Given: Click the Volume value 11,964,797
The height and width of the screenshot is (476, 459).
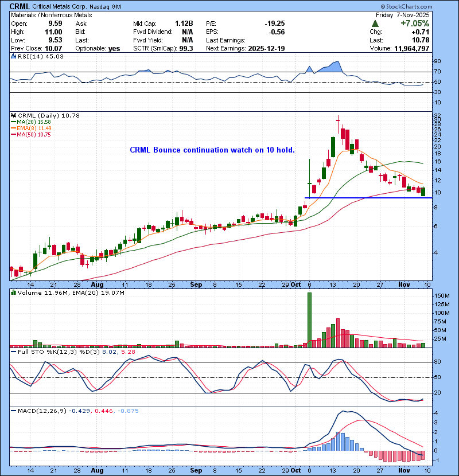Looking at the screenshot, I should point(411,48).
